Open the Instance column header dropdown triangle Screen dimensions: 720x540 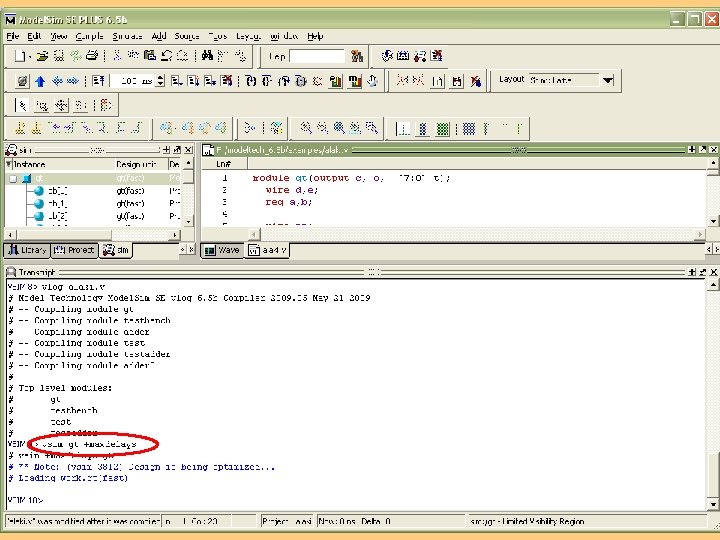coord(8,163)
